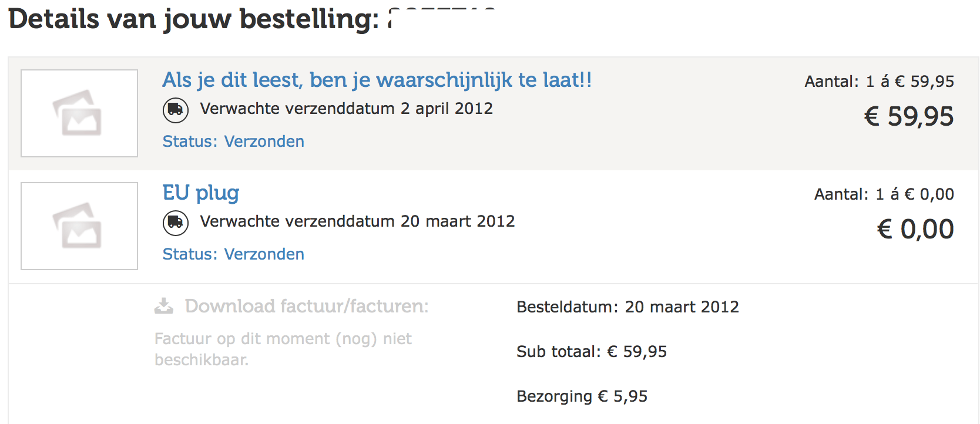Viewport: 980px width, 424px height.
Task: Click the placeholder image icon of the EU plug item
Action: click(x=79, y=226)
